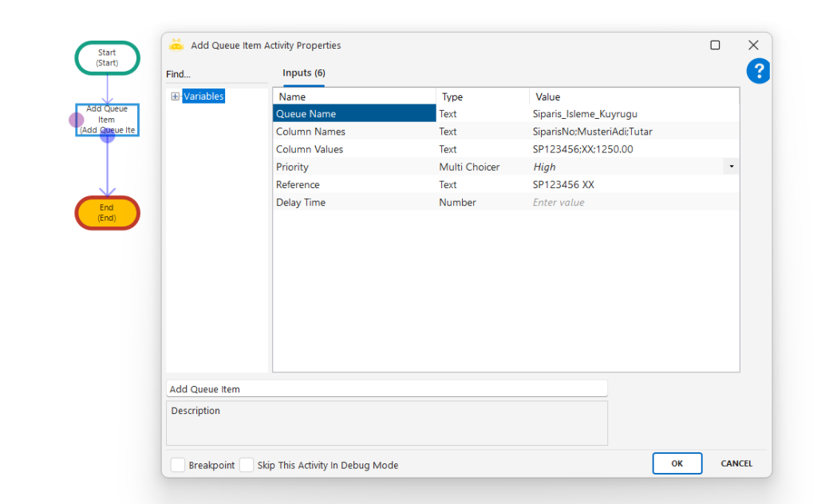Select the Queue Name row
The image size is (817, 504).
point(353,114)
